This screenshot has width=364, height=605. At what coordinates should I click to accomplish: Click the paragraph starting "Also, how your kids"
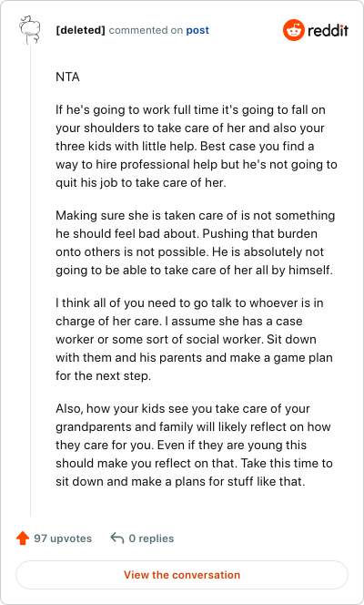pos(194,445)
